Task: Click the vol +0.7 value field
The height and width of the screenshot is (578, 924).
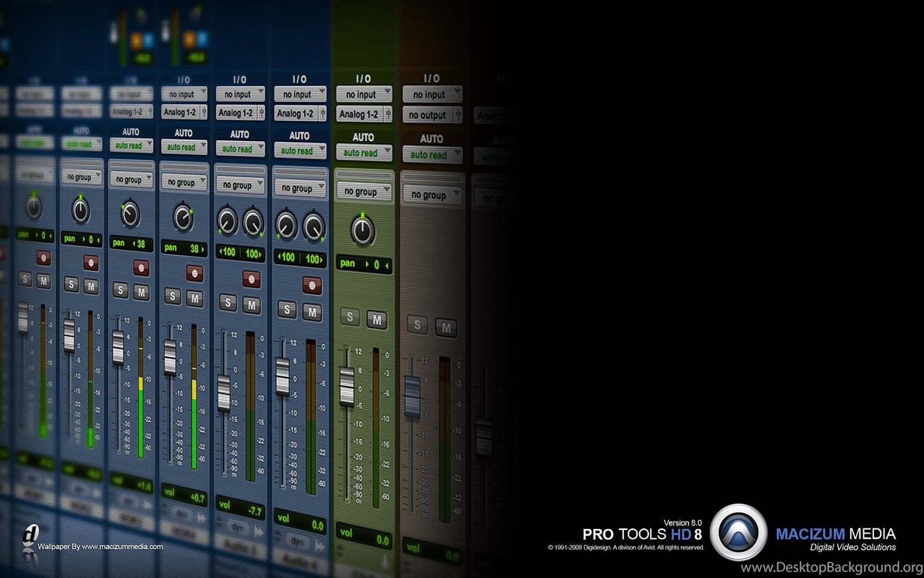Action: [184, 495]
